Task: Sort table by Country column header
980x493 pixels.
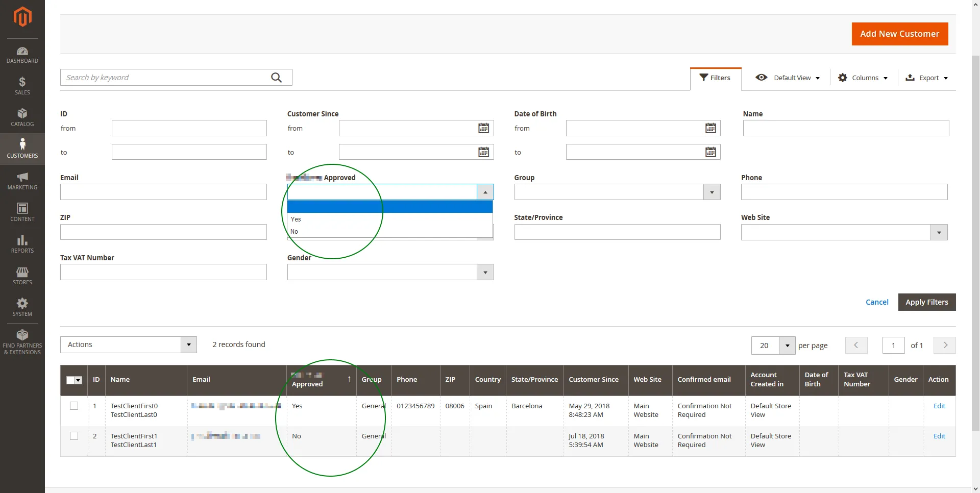Action: click(x=487, y=379)
